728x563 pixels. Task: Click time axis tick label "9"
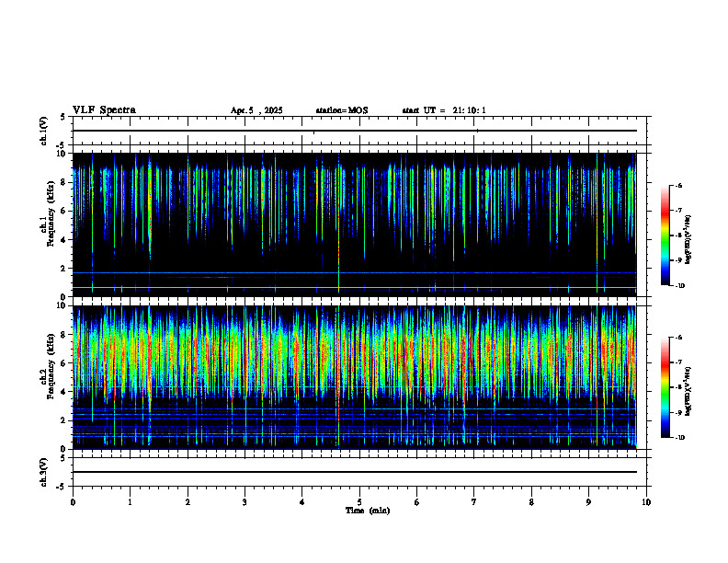[x=588, y=502]
